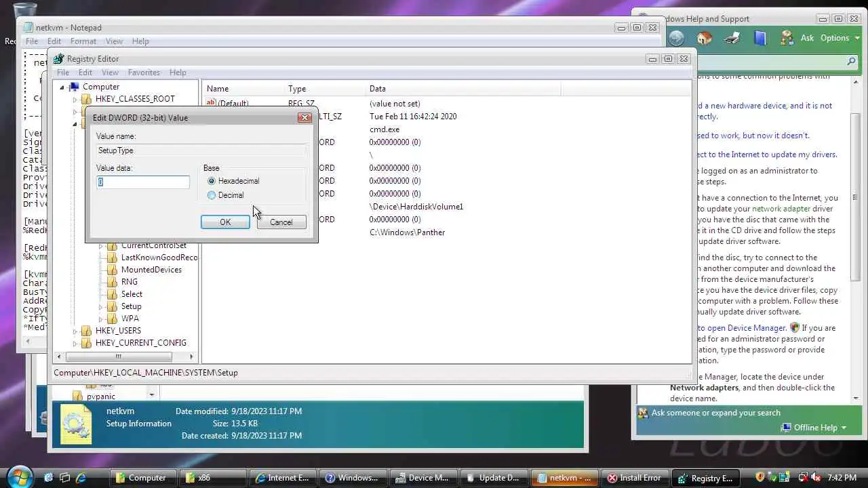This screenshot has width=868, height=488.
Task: Switch to the x86 taskbar button
Action: pyautogui.click(x=212, y=478)
